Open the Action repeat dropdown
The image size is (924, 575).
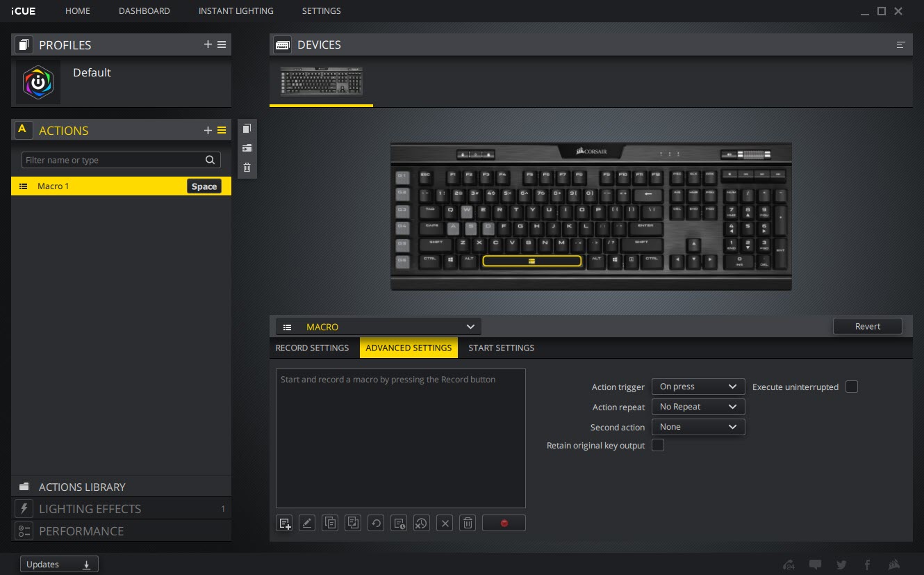698,407
